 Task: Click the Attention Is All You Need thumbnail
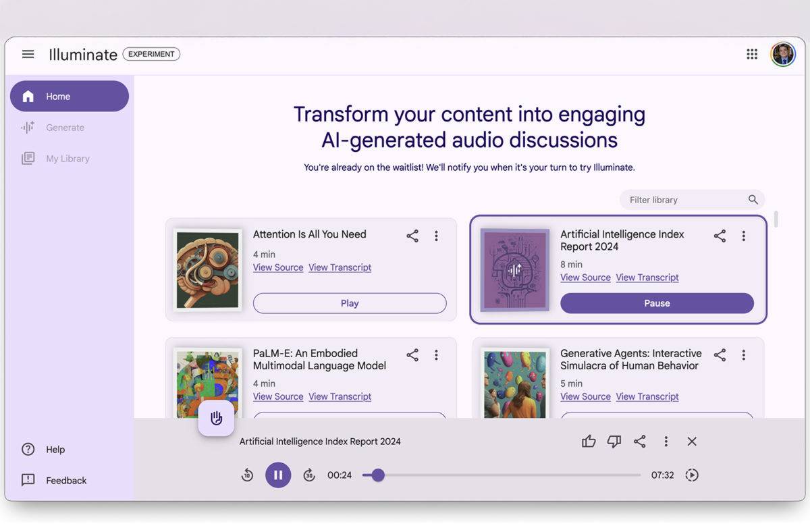click(x=208, y=269)
